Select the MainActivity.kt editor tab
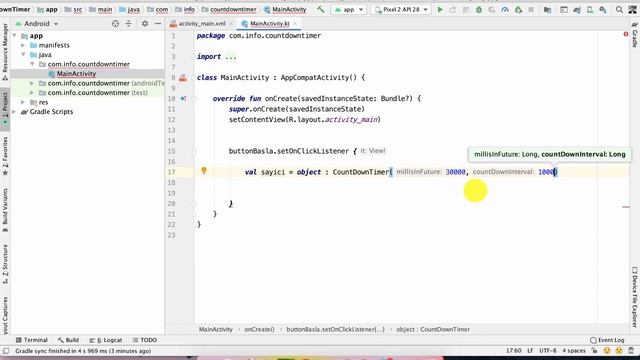This screenshot has height=360, width=640. 269,24
